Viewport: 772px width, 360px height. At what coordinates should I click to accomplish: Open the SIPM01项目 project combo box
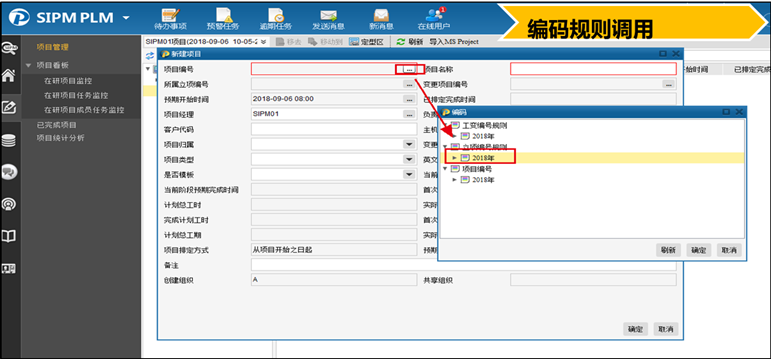click(x=207, y=42)
